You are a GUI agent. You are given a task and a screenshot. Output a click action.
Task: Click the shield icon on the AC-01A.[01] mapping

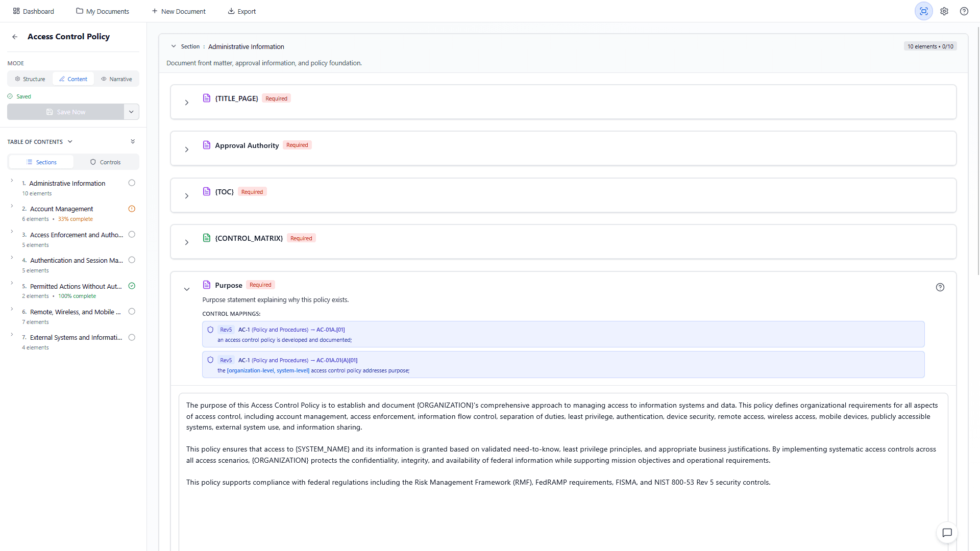(x=210, y=330)
